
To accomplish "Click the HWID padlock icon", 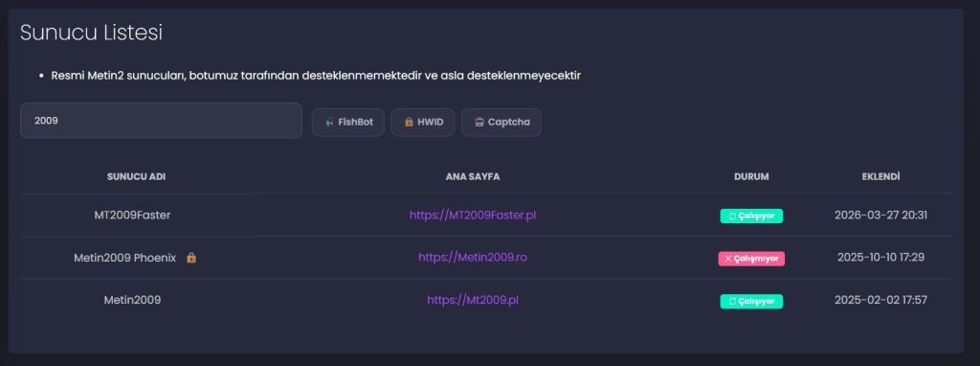I will click(409, 123).
